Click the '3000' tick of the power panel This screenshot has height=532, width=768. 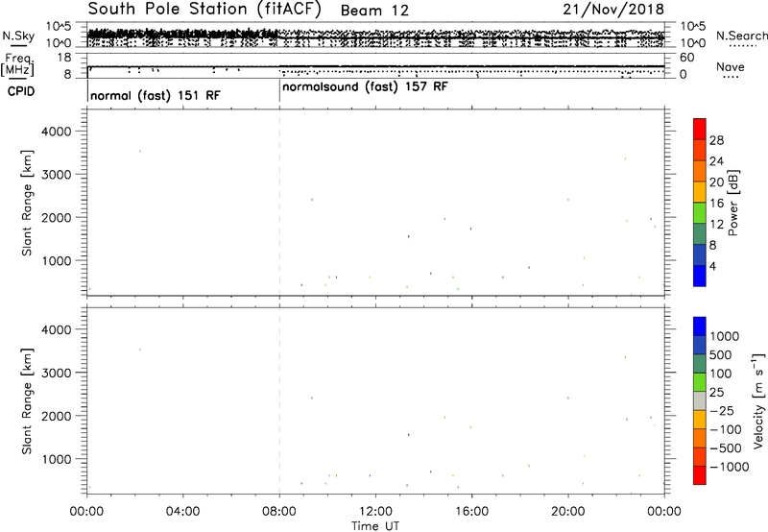click(x=57, y=175)
